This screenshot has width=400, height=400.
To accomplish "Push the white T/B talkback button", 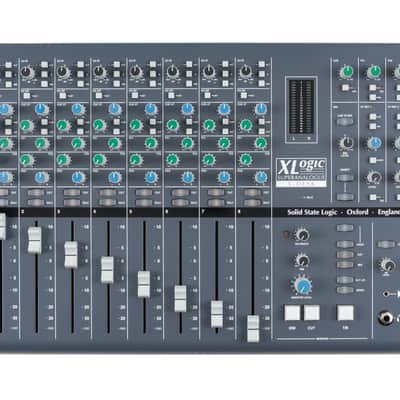I will coord(345,313).
